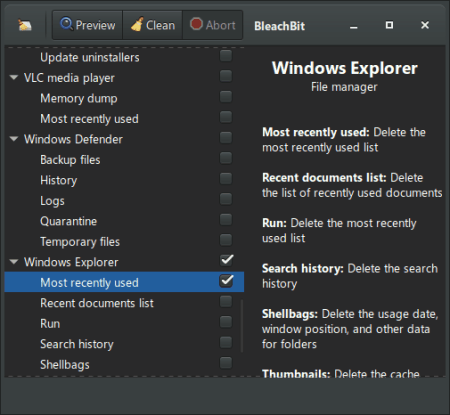This screenshot has height=415, width=450.
Task: Select the Windows Defender row
Action: pyautogui.click(x=124, y=139)
